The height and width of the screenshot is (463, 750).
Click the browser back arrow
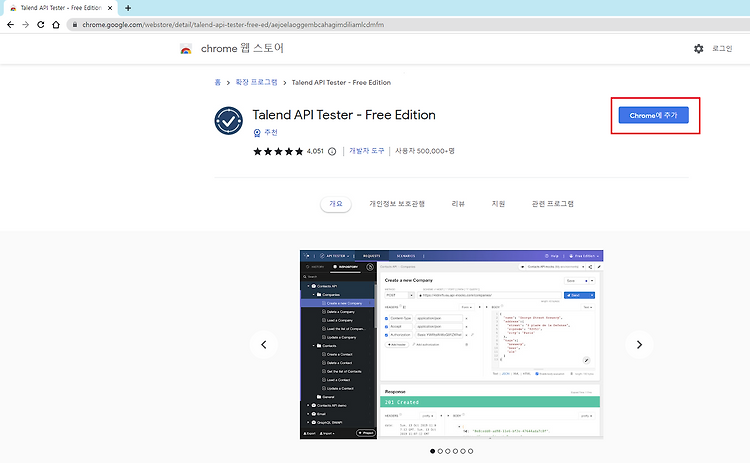click(x=11, y=25)
